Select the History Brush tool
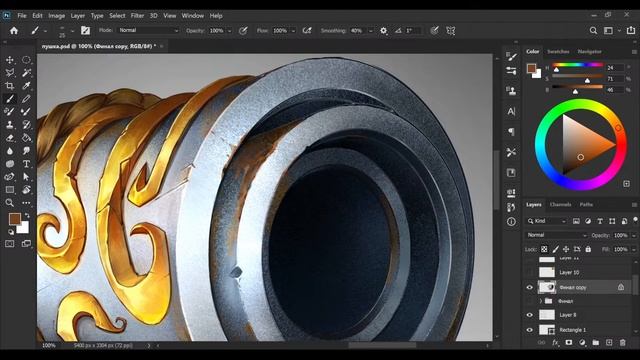 pyautogui.click(x=26, y=124)
